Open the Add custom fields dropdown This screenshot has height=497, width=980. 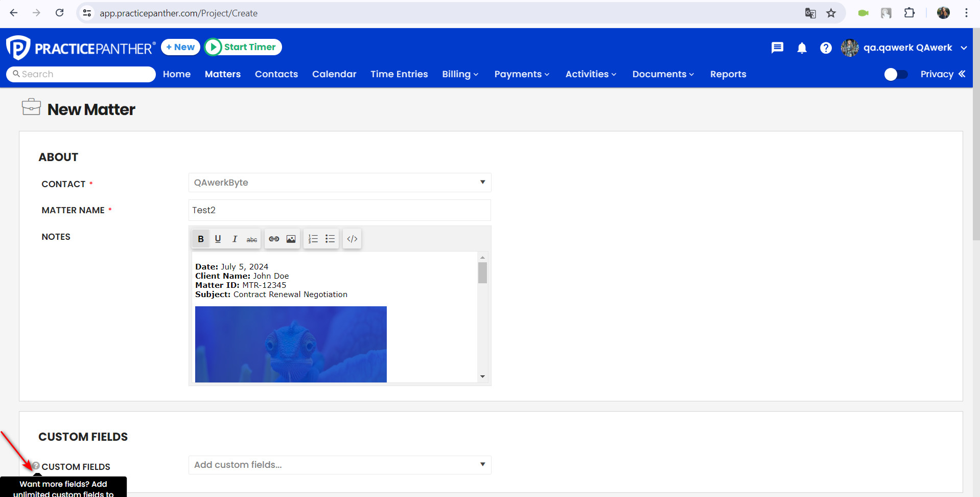point(340,465)
